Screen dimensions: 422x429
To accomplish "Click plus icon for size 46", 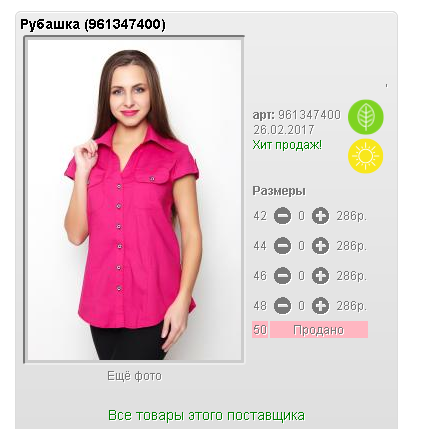I will (320, 276).
